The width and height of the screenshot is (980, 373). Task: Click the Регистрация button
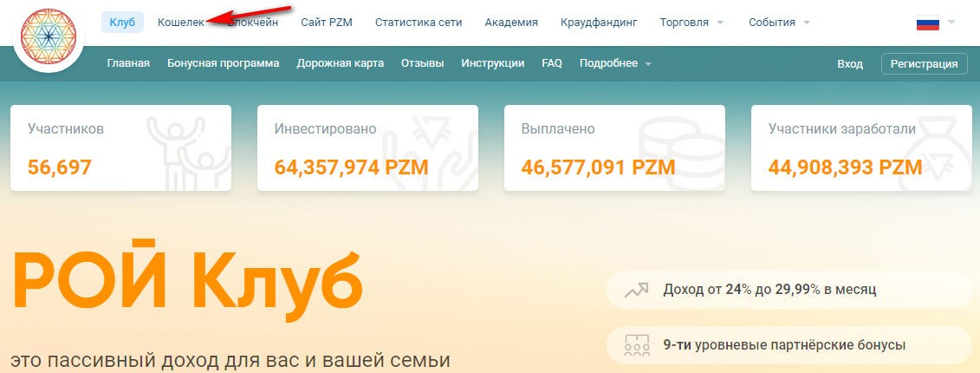coord(924,64)
